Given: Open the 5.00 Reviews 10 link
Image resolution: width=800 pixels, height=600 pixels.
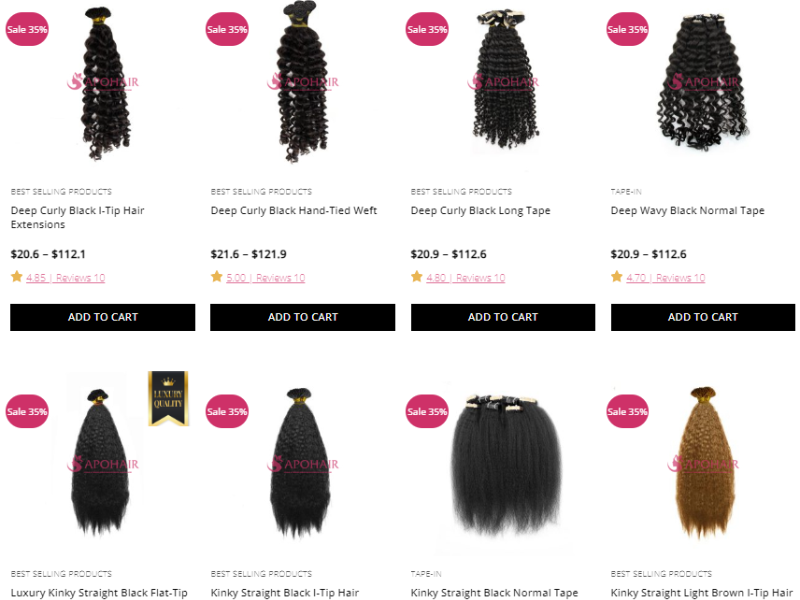Looking at the screenshot, I should (x=266, y=278).
